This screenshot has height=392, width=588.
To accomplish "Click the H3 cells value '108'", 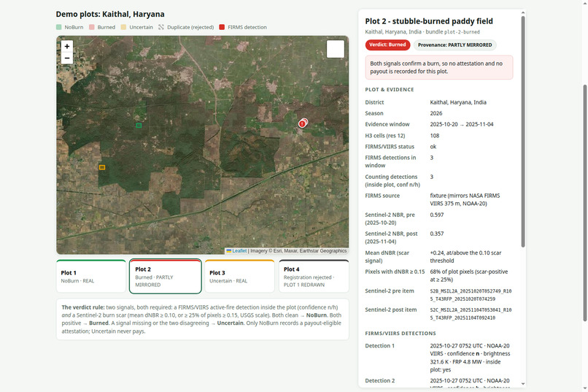I will (435, 136).
